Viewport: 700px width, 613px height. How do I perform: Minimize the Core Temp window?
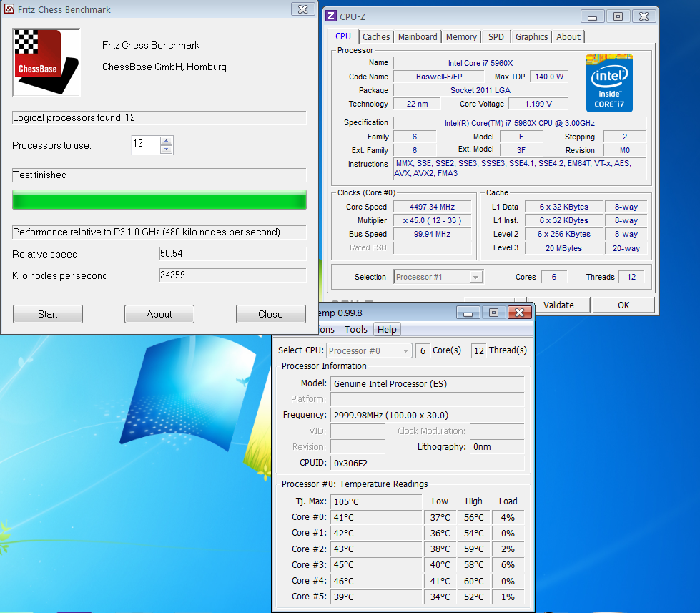pyautogui.click(x=468, y=313)
